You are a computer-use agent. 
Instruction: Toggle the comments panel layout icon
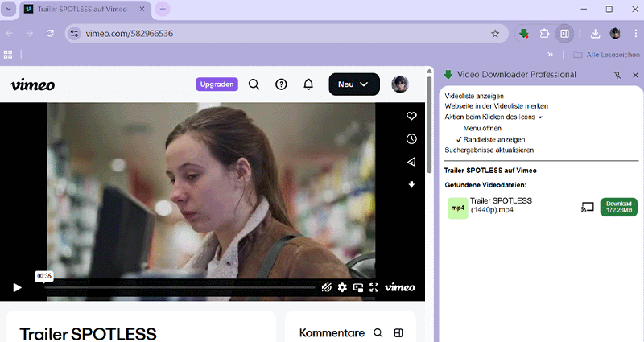(x=398, y=332)
